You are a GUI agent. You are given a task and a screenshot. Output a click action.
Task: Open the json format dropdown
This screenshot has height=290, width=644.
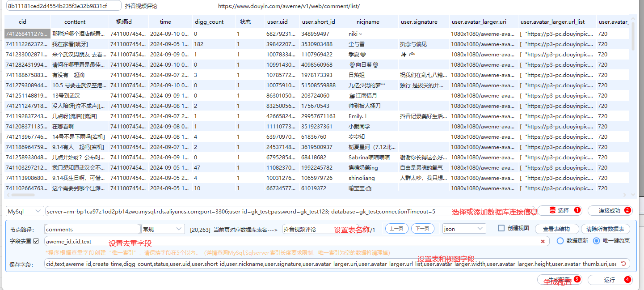464,229
